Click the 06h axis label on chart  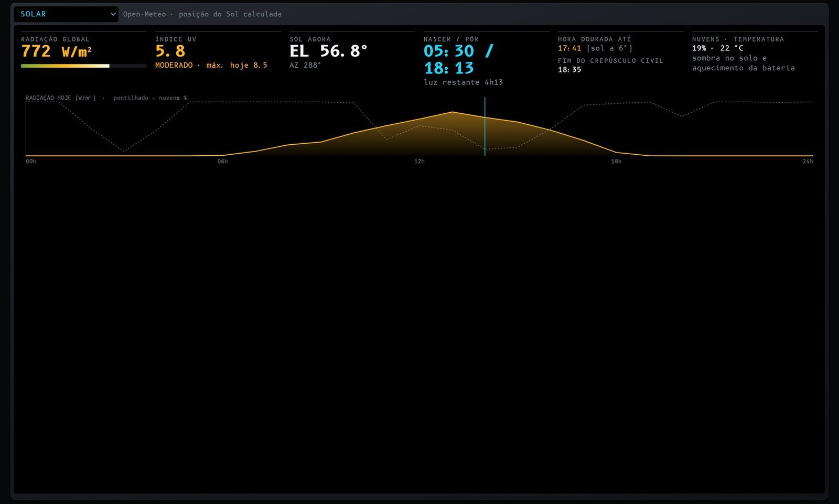pos(223,162)
